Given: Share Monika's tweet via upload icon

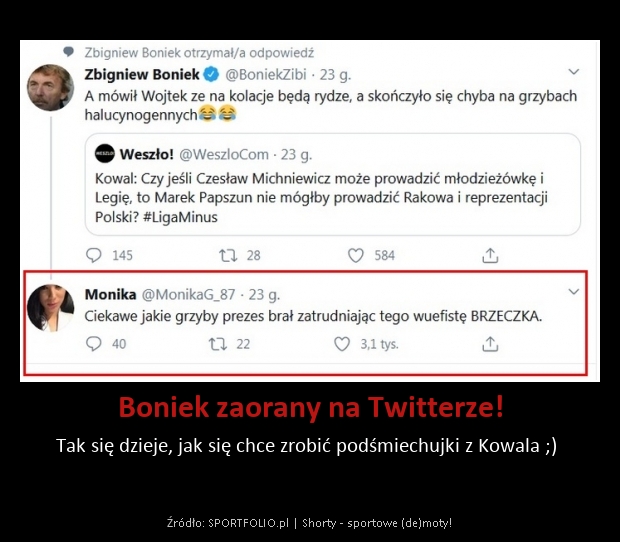Looking at the screenshot, I should (490, 344).
